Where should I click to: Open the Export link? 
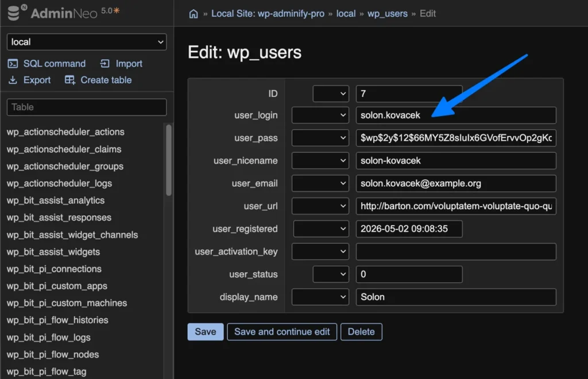[x=37, y=80]
